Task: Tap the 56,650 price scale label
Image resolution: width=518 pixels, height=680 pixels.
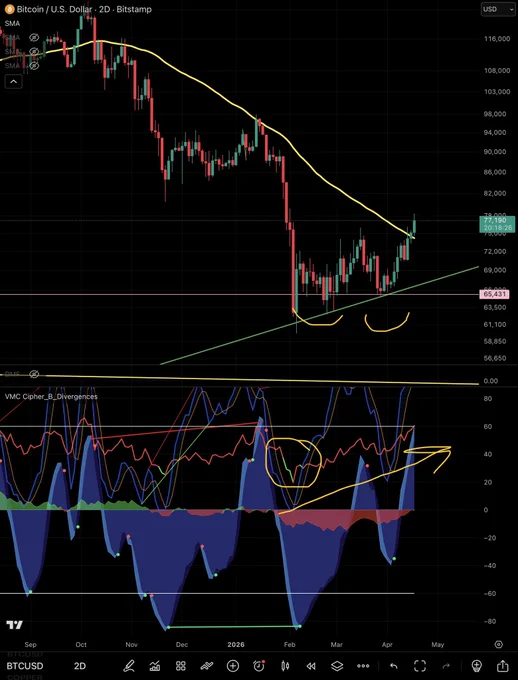Action: click(495, 358)
